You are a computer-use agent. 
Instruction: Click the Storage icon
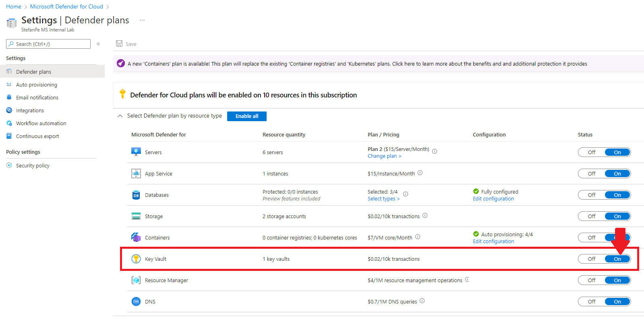tap(136, 216)
